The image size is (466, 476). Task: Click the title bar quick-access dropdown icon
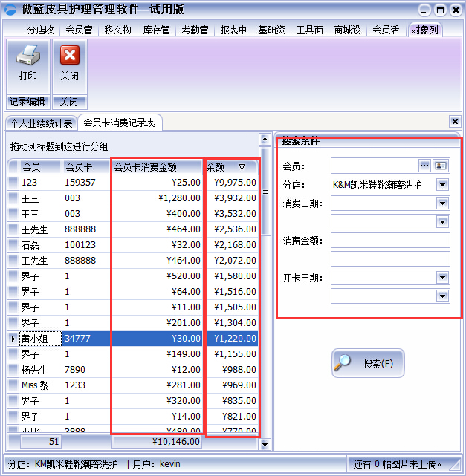point(10,10)
